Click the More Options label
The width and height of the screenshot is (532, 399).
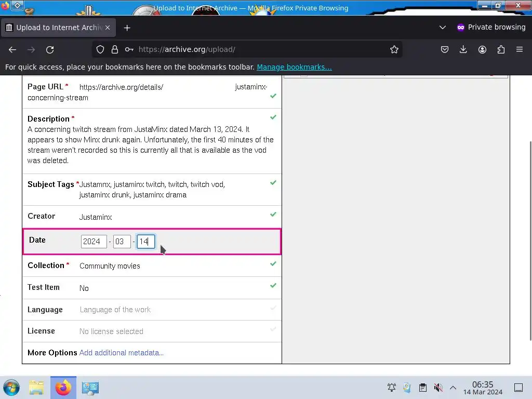52,353
